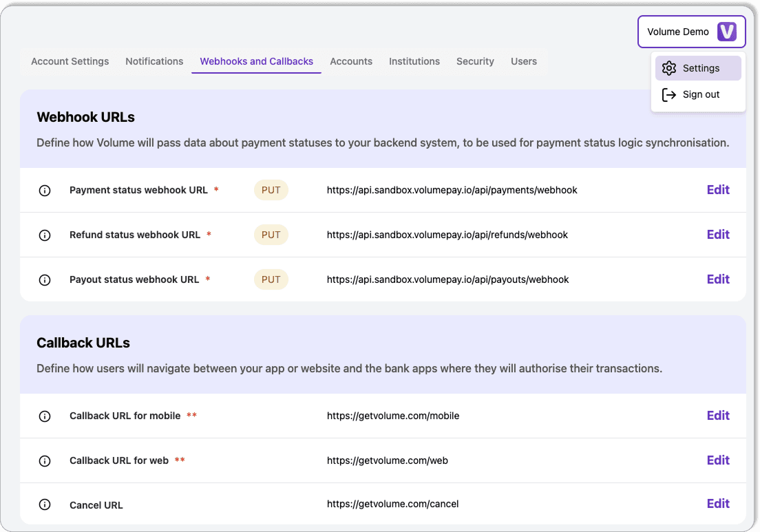Click the info icon beside Callback URL for web
760x532 pixels.
[x=45, y=461]
